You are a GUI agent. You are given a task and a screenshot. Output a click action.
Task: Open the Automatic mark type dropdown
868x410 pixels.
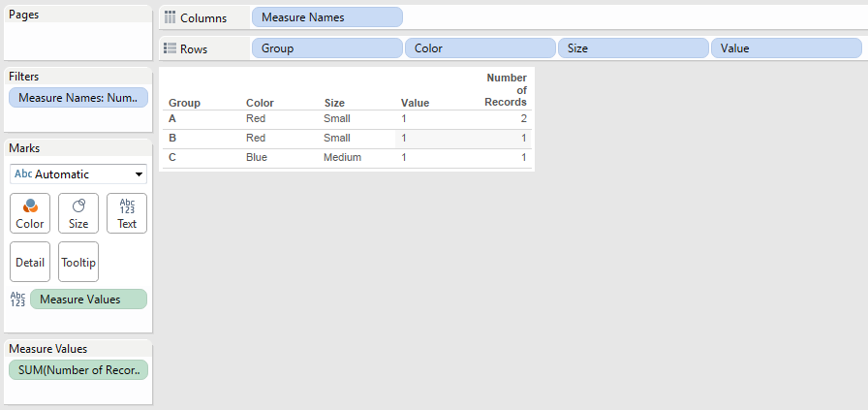78,174
